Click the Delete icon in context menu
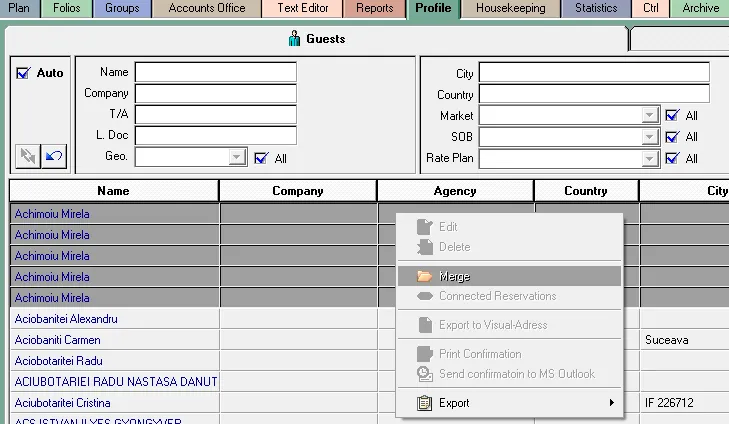This screenshot has height=424, width=729. (x=424, y=247)
